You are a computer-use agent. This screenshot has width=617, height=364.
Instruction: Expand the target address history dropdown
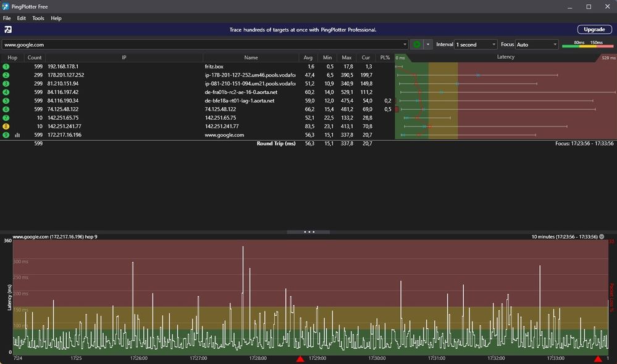pos(405,44)
